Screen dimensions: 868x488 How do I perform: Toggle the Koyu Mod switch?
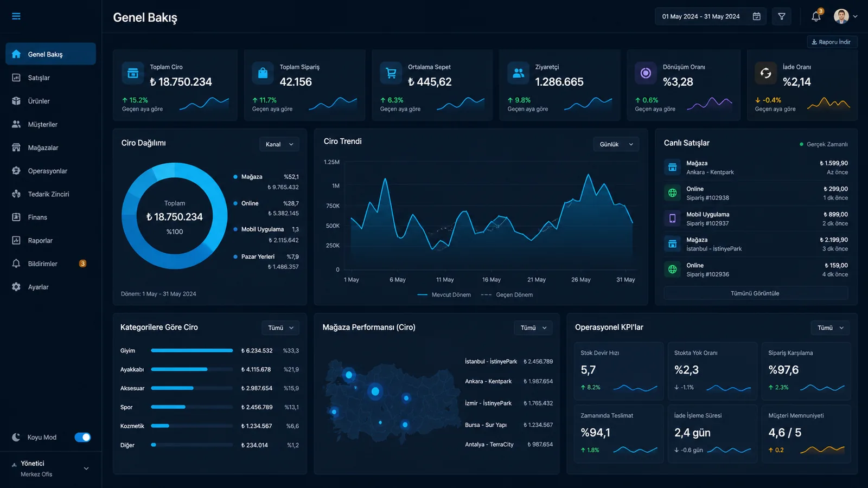pos(82,437)
